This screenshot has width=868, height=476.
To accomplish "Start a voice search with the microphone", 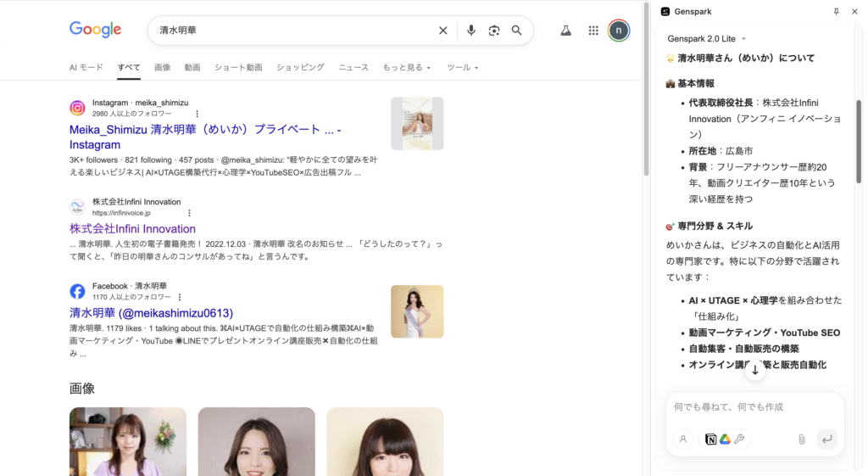I will click(471, 31).
